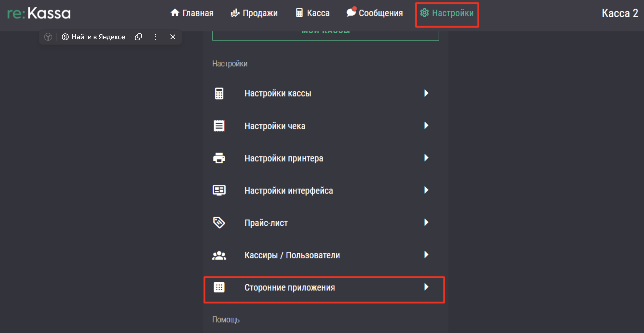This screenshot has height=333, width=644.
Task: Click the interface layout icon for Настройки интерфейса
Action: (x=219, y=190)
